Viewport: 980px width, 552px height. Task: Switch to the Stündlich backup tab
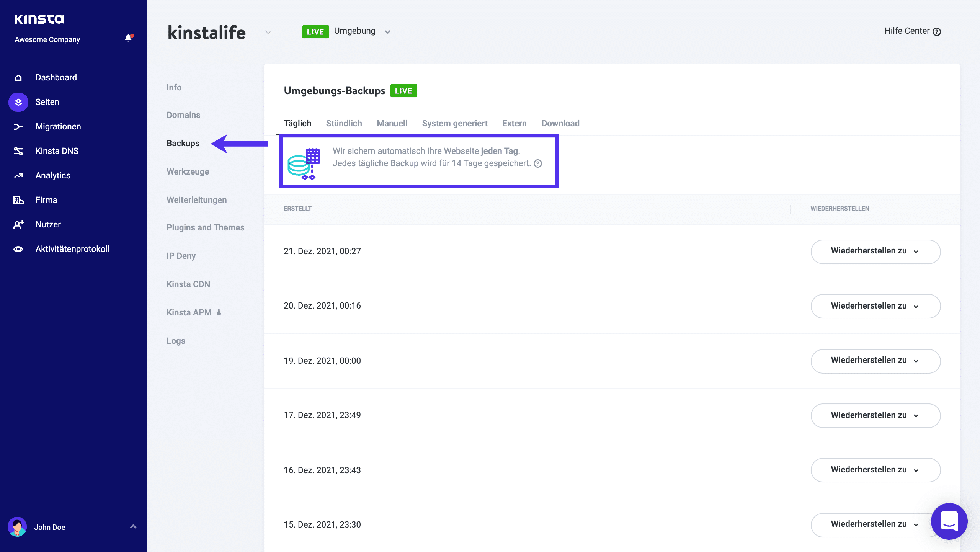[x=344, y=123]
